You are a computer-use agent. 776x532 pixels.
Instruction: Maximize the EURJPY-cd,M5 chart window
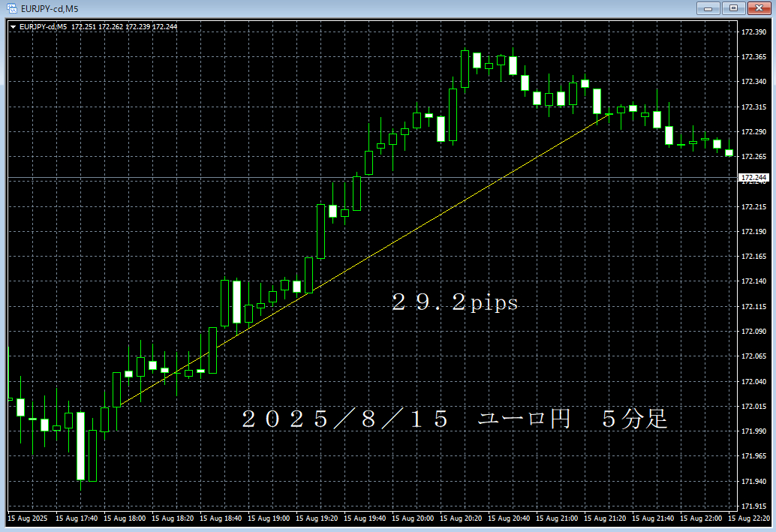coord(731,8)
